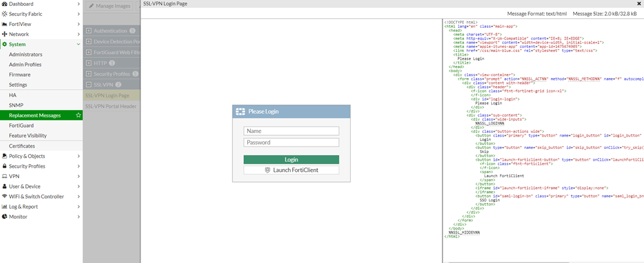
Task: Expand the VPN menu chevron
Action: pyautogui.click(x=79, y=176)
